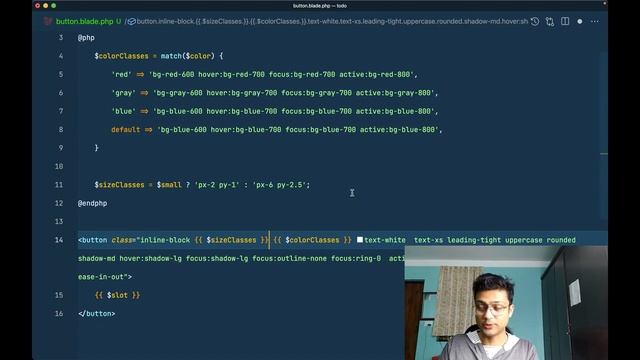Open the More Actions ellipsis menu
The height and width of the screenshot is (360, 640).
(595, 22)
